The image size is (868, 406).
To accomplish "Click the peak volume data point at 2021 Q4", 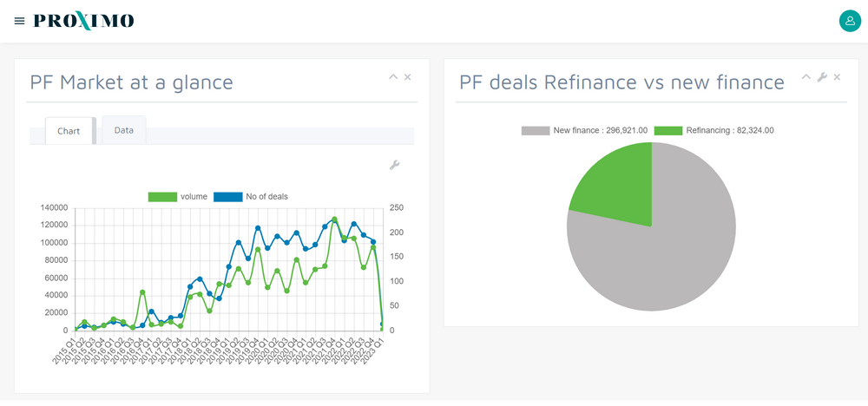I will coord(334,219).
